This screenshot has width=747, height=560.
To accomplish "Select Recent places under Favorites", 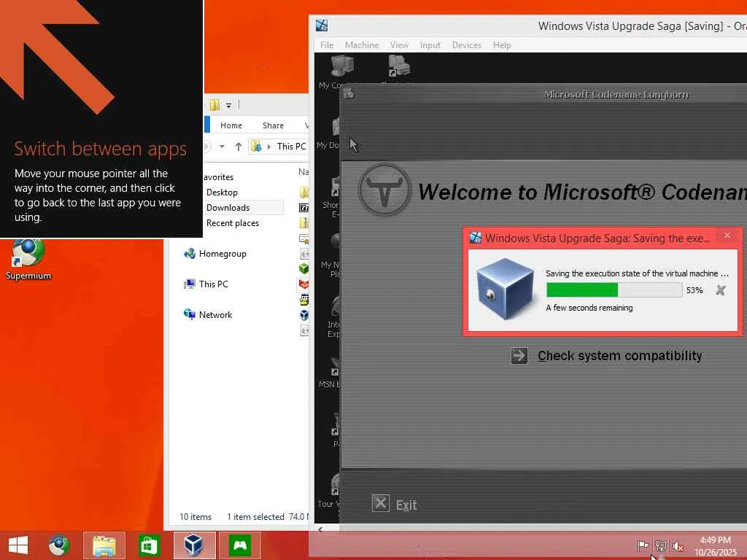I will (x=233, y=223).
